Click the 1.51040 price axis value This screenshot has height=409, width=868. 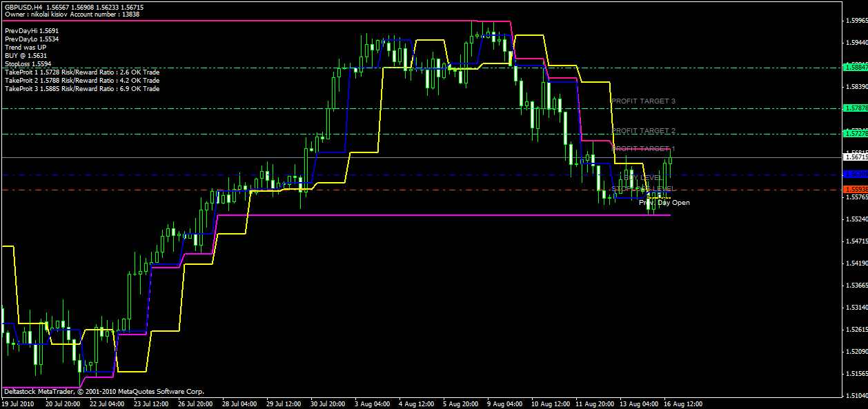tap(856, 396)
